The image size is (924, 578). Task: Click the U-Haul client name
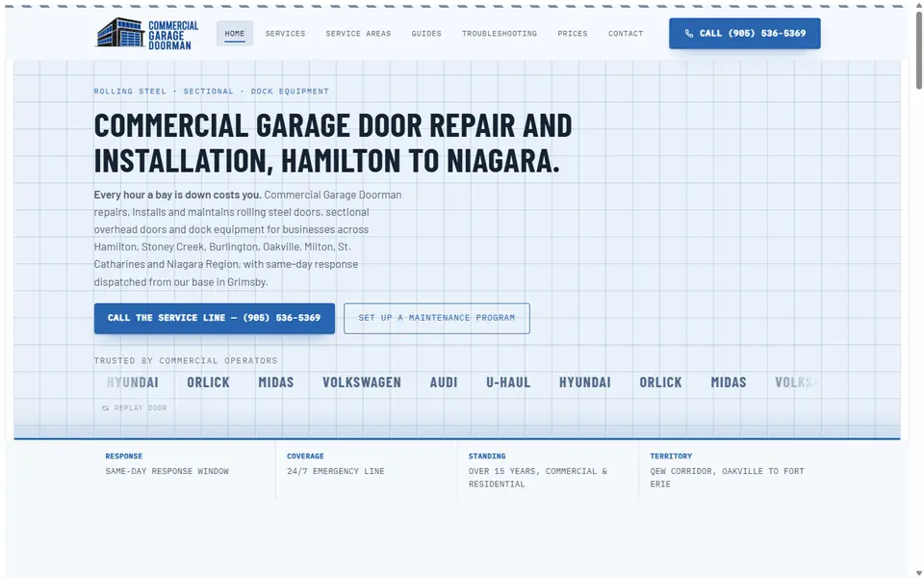(508, 382)
